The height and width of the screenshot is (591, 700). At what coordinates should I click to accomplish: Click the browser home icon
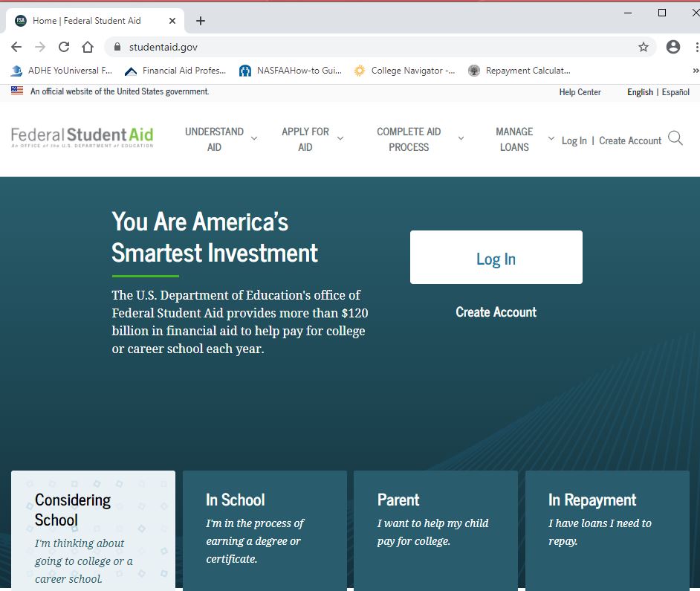coord(86,46)
